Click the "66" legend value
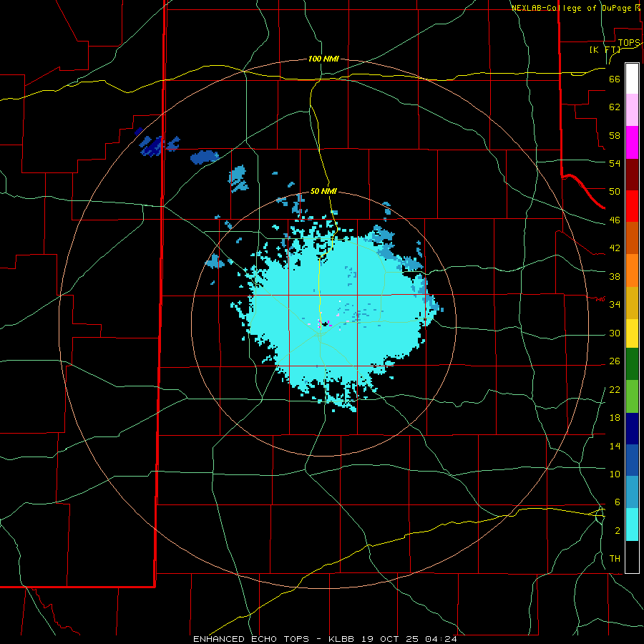The width and height of the screenshot is (644, 644). (x=615, y=79)
